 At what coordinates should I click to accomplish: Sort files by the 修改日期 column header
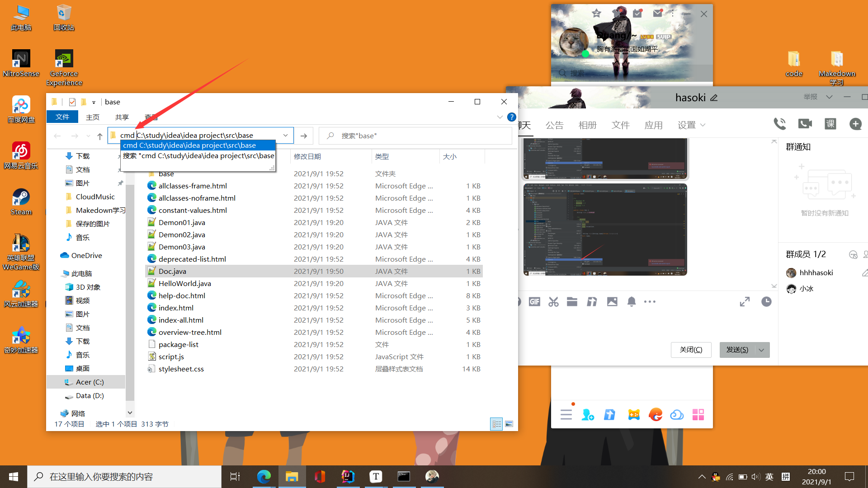(307, 156)
